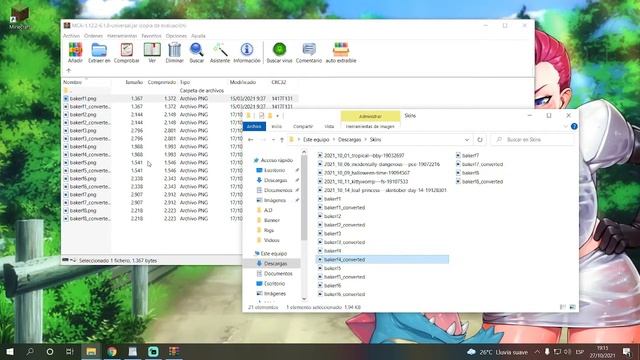
Task: Click the Buscar virus green icon
Action: tap(279, 53)
